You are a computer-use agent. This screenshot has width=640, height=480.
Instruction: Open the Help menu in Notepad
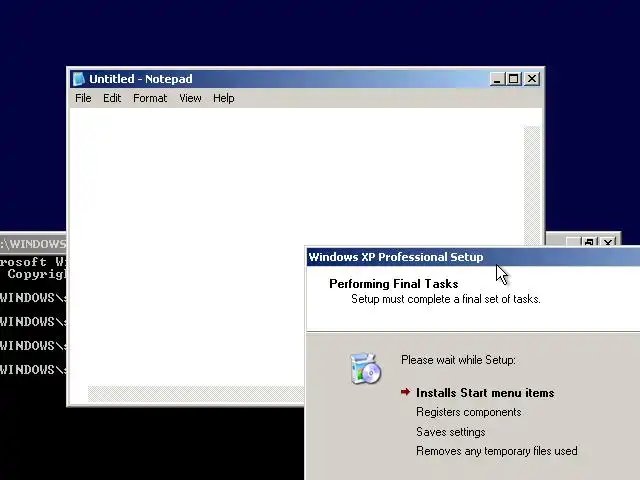(224, 98)
